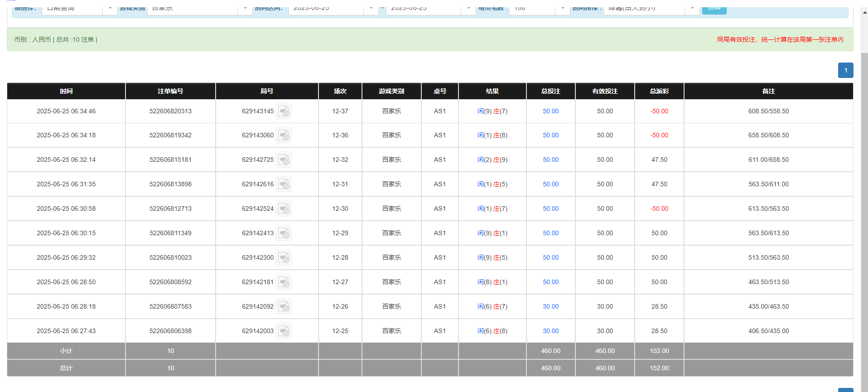Open replay icon for round 629142181
This screenshot has height=392, width=868.
[284, 282]
